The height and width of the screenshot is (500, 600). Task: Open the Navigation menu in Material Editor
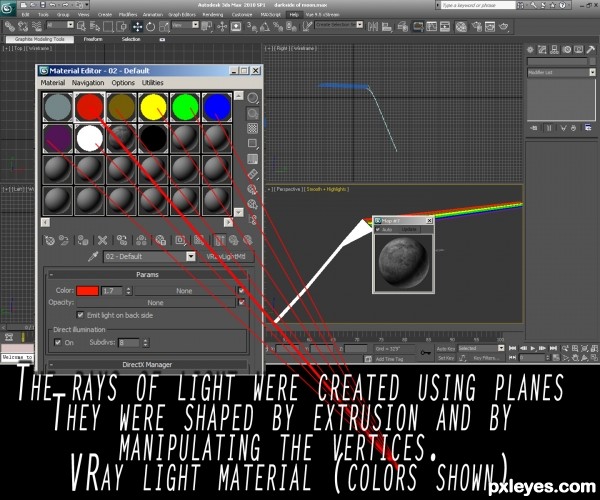88,83
